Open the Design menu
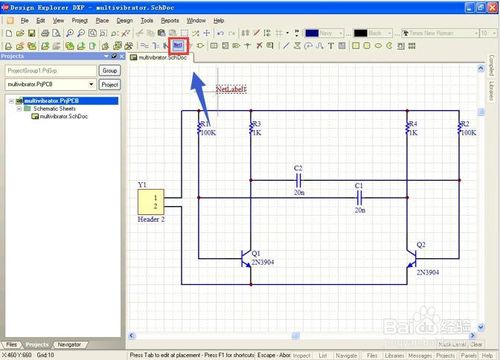Image resolution: width=500 pixels, height=360 pixels. pos(125,21)
